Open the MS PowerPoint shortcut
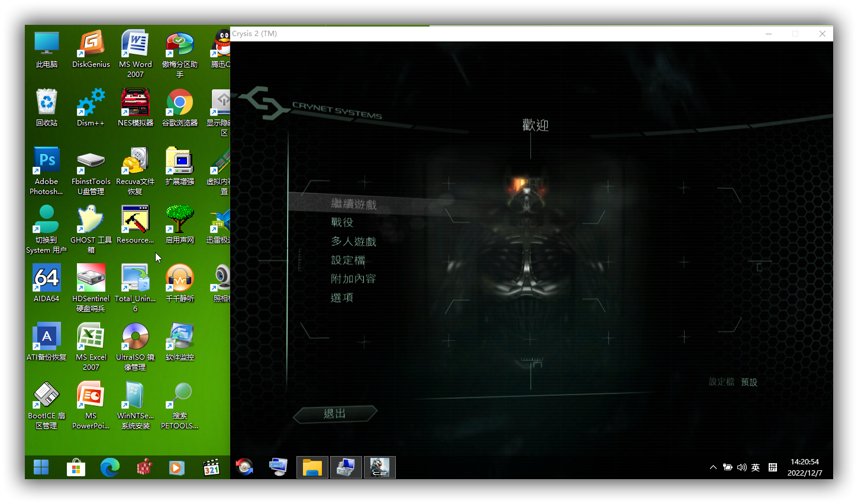Screen dimensions: 858x504 click(91, 405)
